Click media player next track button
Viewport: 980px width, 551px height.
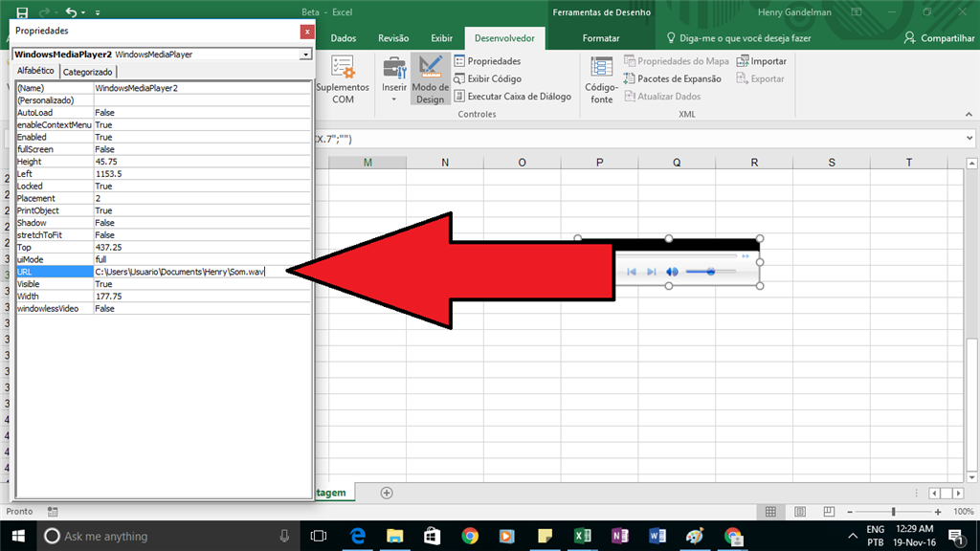point(651,272)
